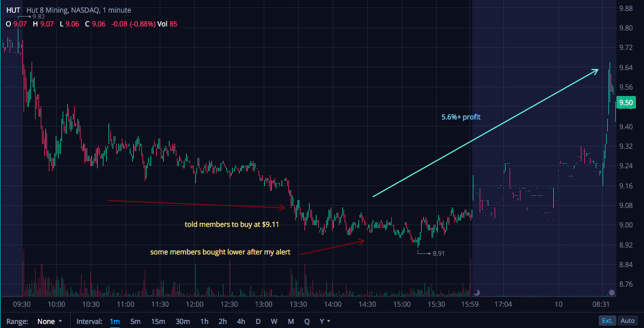Set interval to W (weekly)
The width and height of the screenshot is (644, 328).
[274, 322]
